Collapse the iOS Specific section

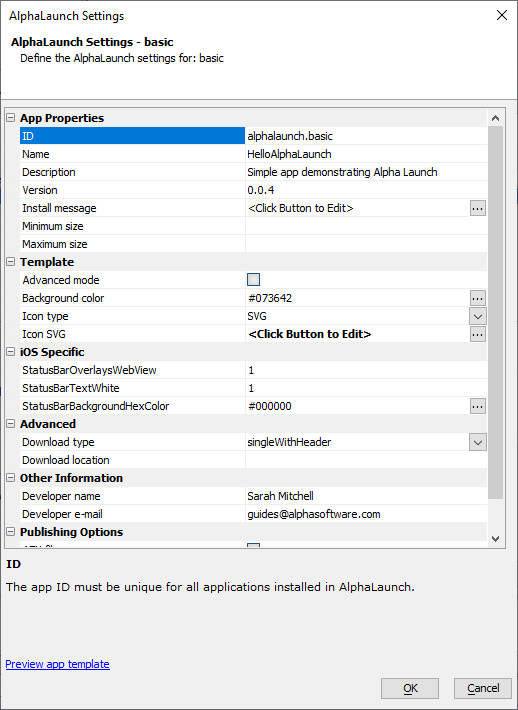[11, 352]
